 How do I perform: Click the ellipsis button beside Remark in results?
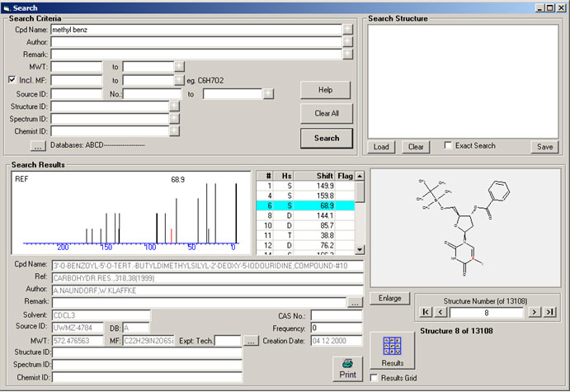click(x=355, y=303)
